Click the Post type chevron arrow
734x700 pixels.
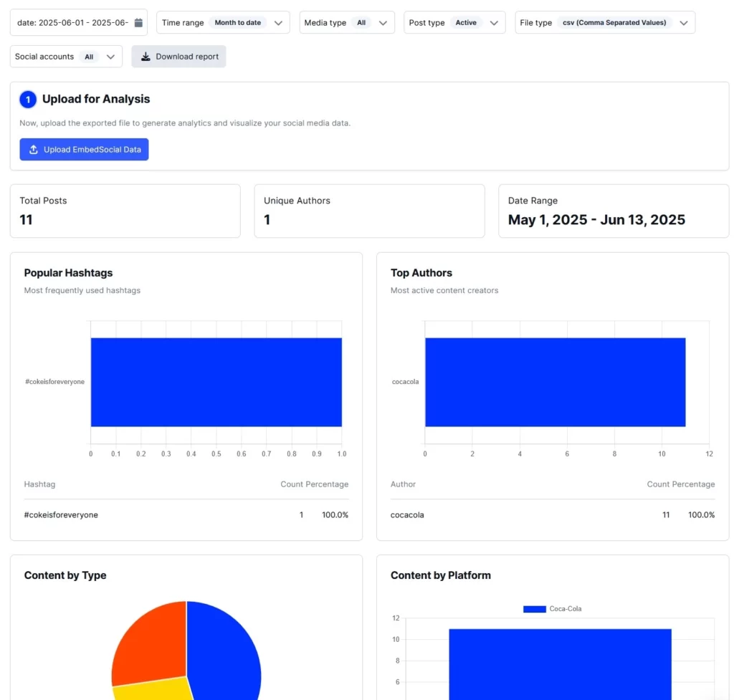click(x=494, y=23)
